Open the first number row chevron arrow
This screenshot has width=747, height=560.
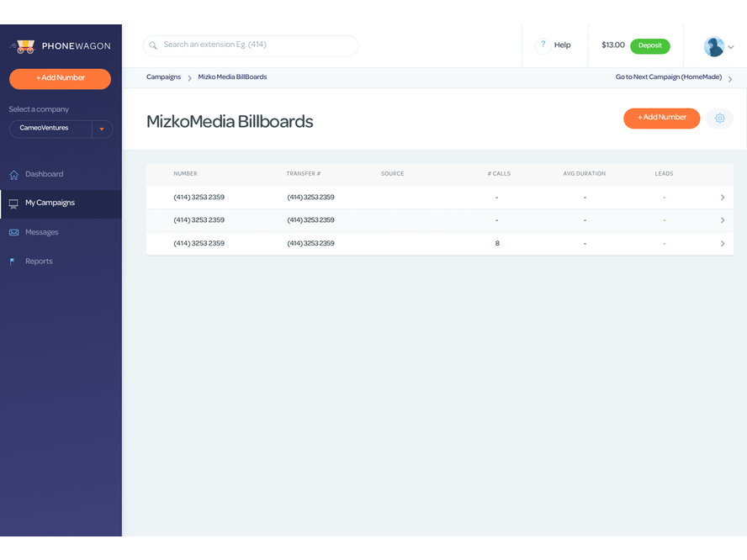[723, 197]
